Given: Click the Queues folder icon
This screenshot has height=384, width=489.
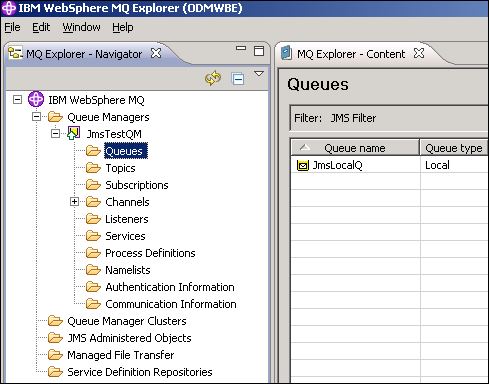Looking at the screenshot, I should [93, 151].
